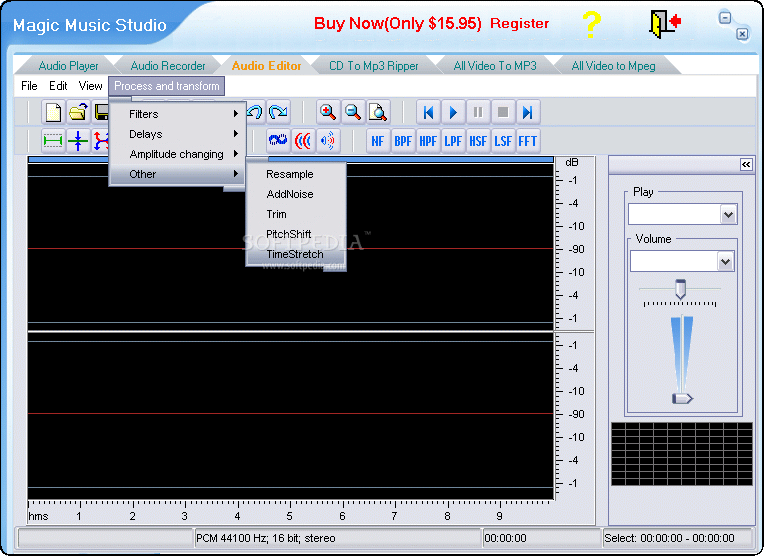
Task: Click the yellow question mark help icon
Action: (591, 24)
